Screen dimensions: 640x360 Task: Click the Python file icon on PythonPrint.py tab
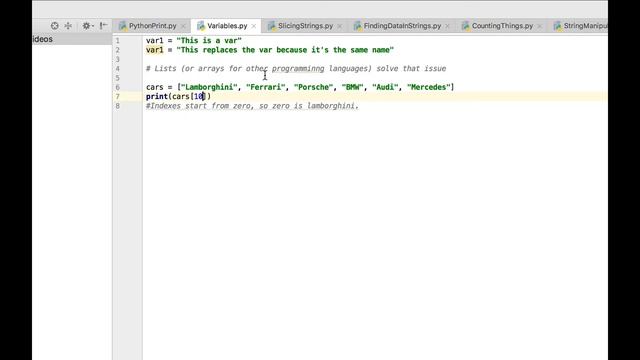pos(122,26)
